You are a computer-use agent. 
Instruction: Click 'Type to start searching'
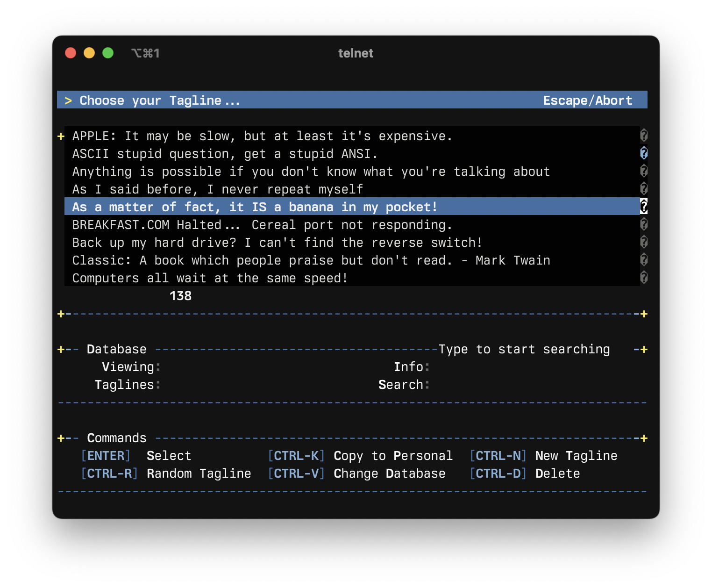pyautogui.click(x=524, y=349)
